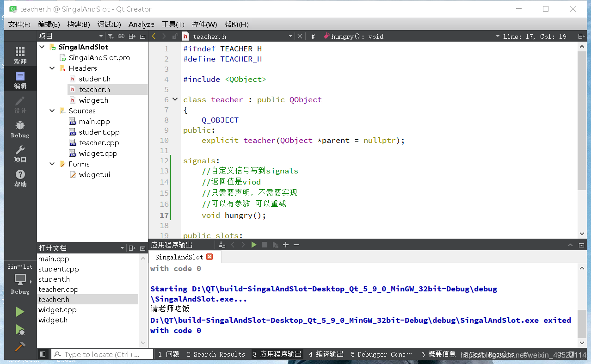Open the 工具(T) menu

[173, 24]
